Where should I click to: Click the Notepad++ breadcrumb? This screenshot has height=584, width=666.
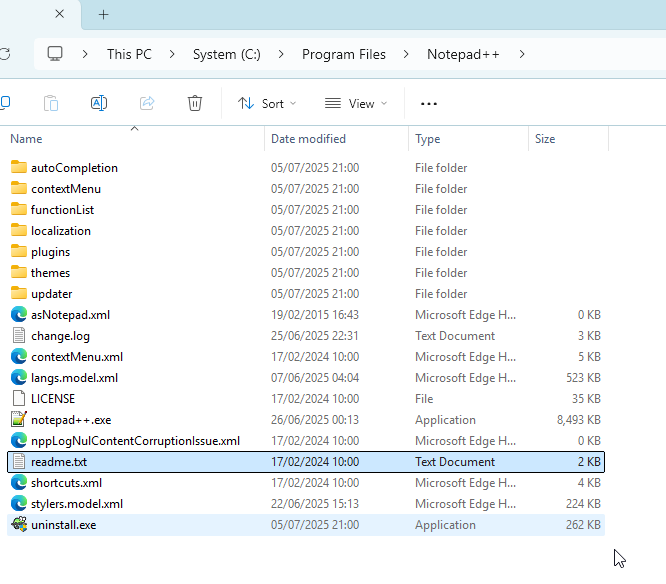coord(463,54)
